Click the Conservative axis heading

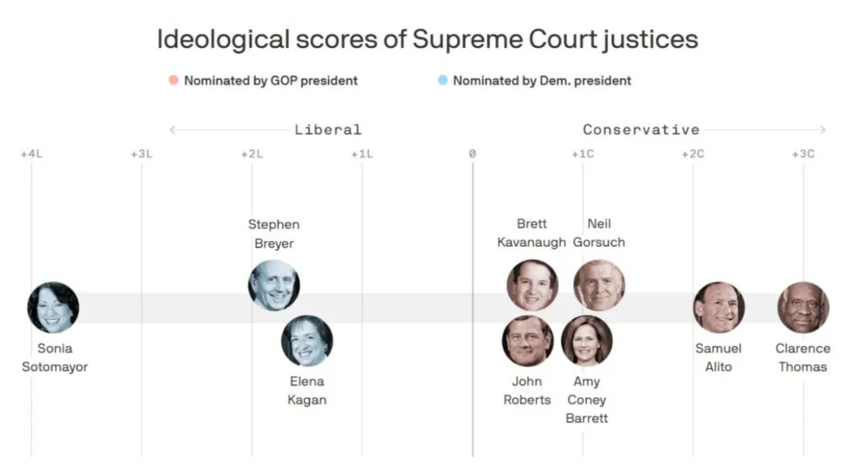641,129
